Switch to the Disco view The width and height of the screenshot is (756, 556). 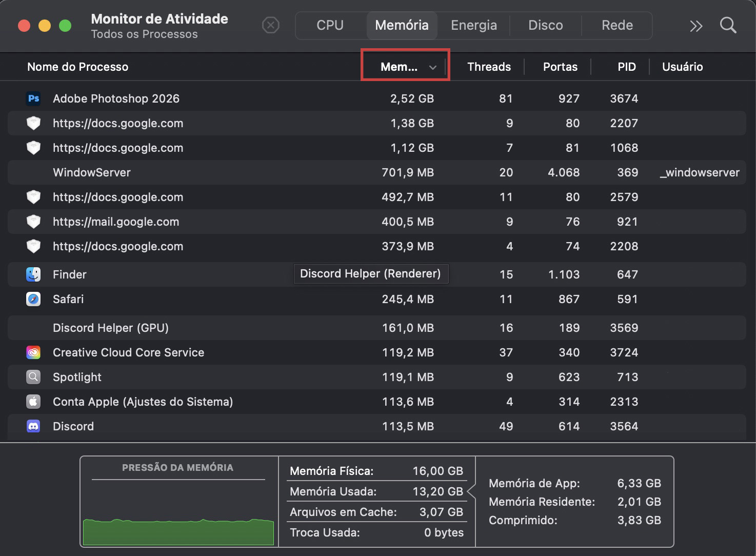(x=545, y=25)
